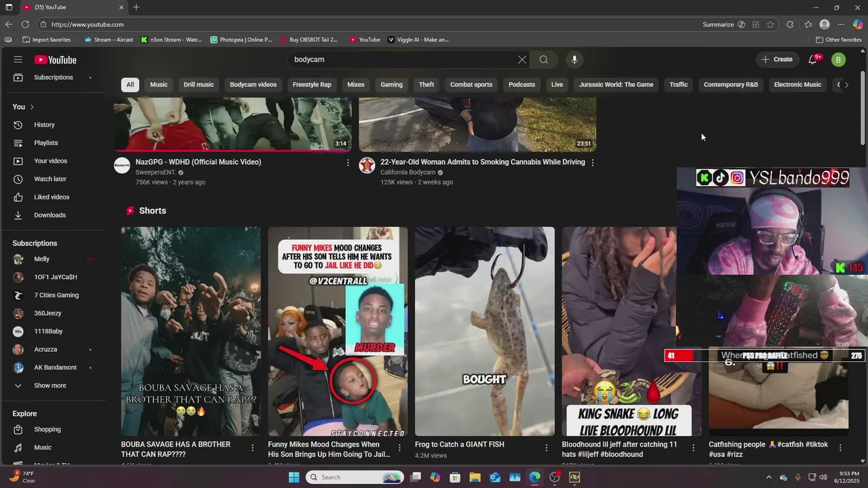
Task: Clear the bodycam search query
Action: pos(522,60)
